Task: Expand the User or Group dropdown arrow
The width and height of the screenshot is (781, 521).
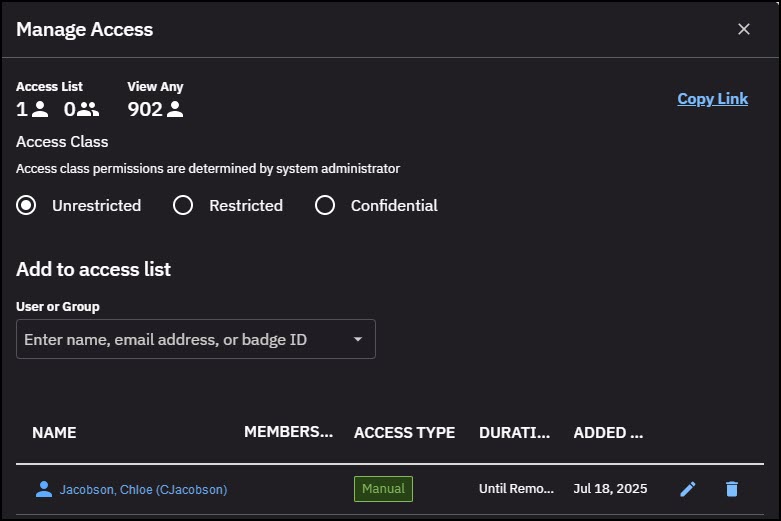Action: click(x=358, y=339)
